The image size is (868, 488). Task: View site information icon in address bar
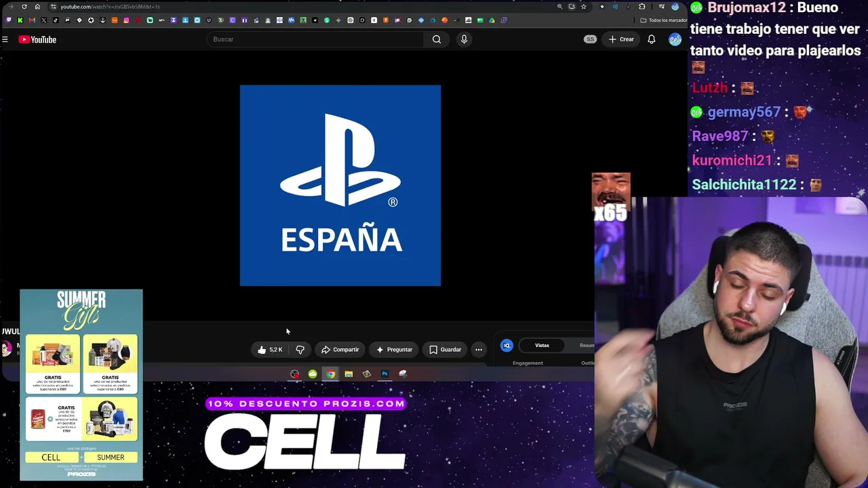click(53, 7)
